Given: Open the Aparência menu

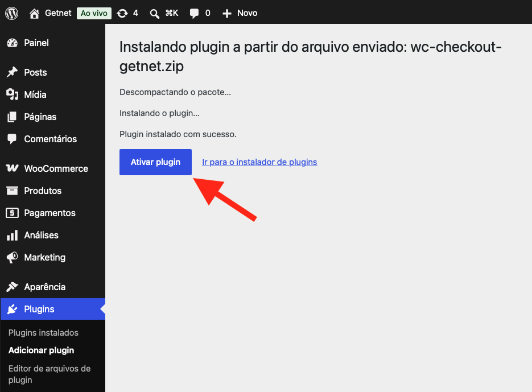Looking at the screenshot, I should 53,287.
